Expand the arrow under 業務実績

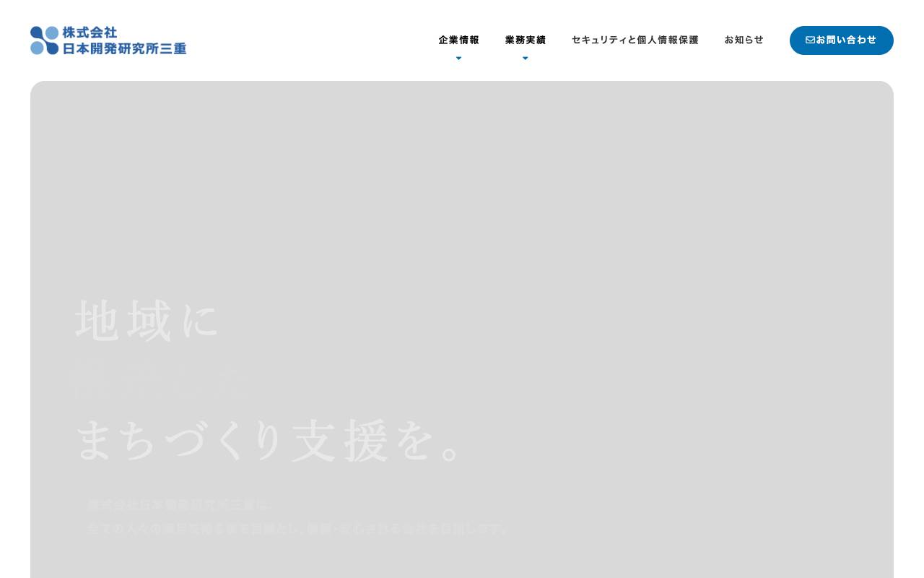525,59
